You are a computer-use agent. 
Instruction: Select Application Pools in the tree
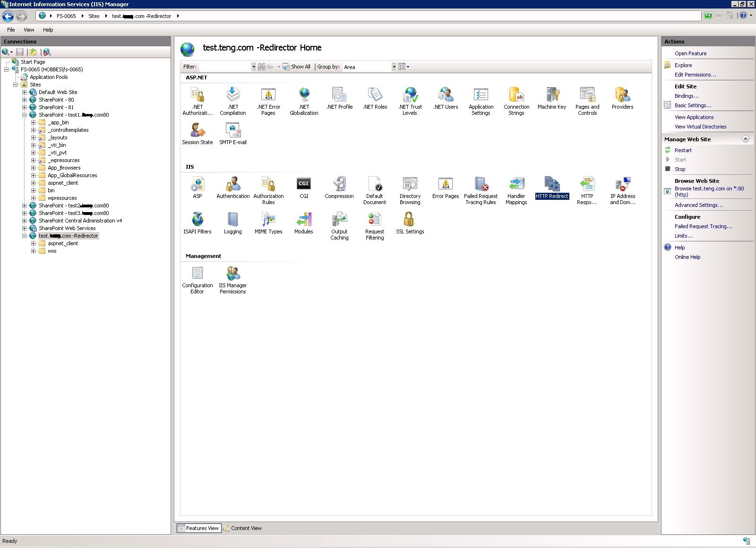(x=49, y=77)
